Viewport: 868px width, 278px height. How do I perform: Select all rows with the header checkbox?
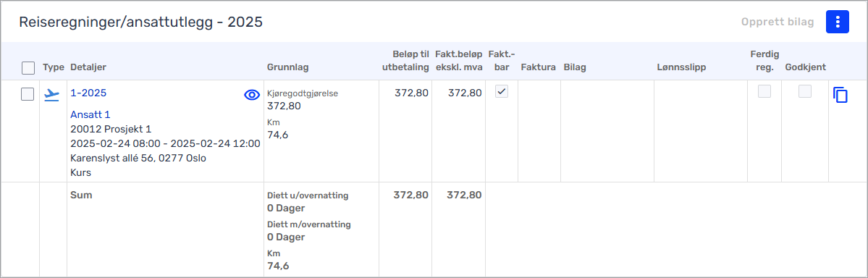pyautogui.click(x=28, y=68)
